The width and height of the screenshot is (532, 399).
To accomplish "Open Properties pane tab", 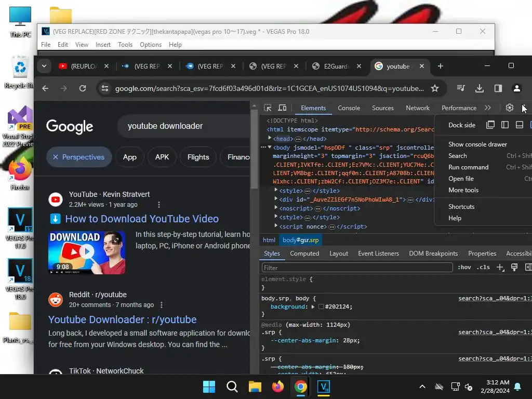I will [x=482, y=254].
